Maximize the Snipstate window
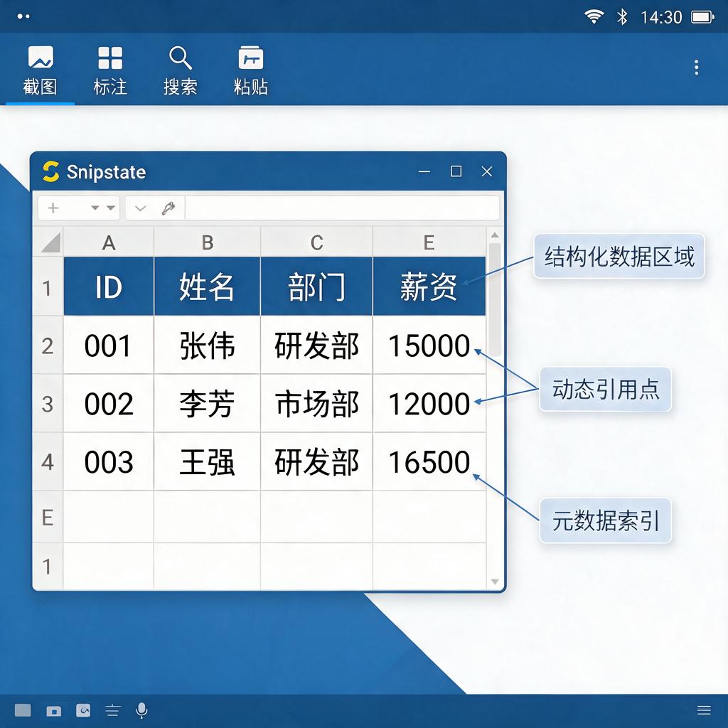 click(x=456, y=171)
